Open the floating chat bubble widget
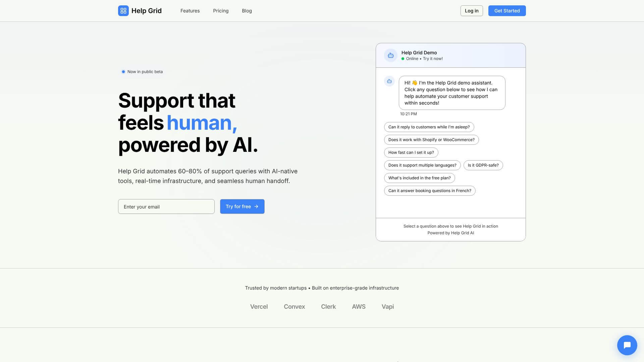 tap(627, 345)
